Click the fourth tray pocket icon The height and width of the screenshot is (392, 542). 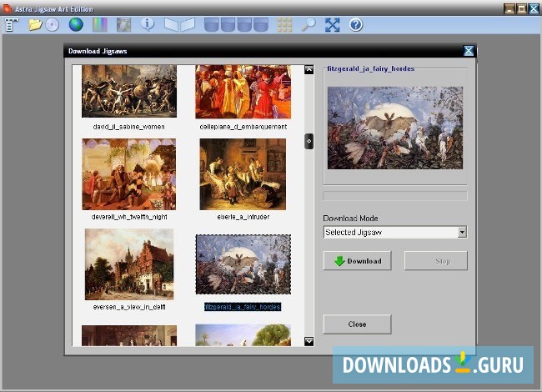261,25
